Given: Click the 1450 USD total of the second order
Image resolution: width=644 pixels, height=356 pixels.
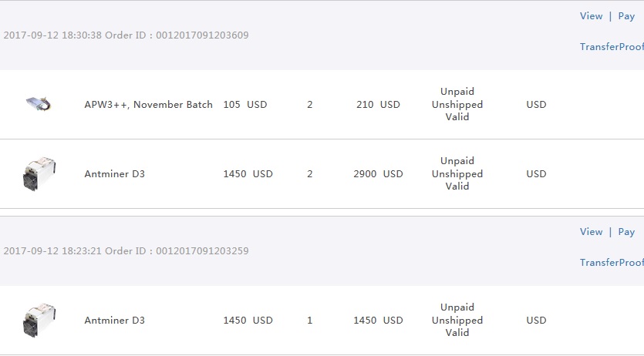Looking at the screenshot, I should (x=378, y=321).
